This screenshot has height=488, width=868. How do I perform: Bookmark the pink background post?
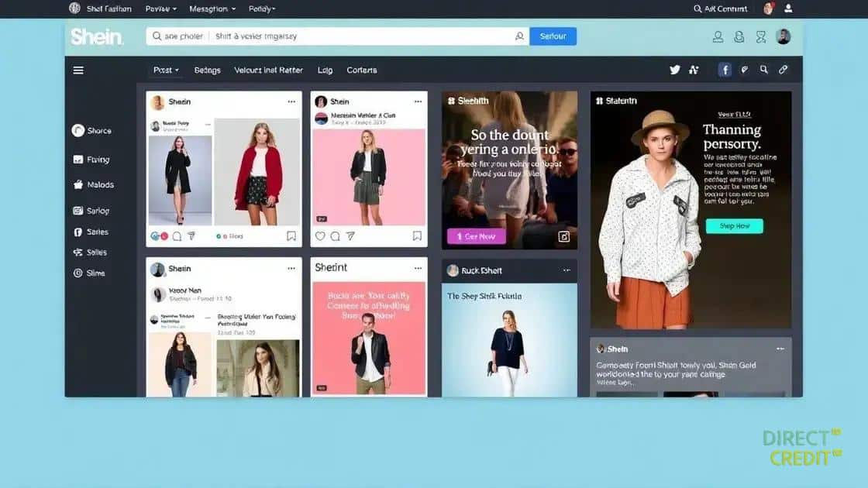(418, 236)
